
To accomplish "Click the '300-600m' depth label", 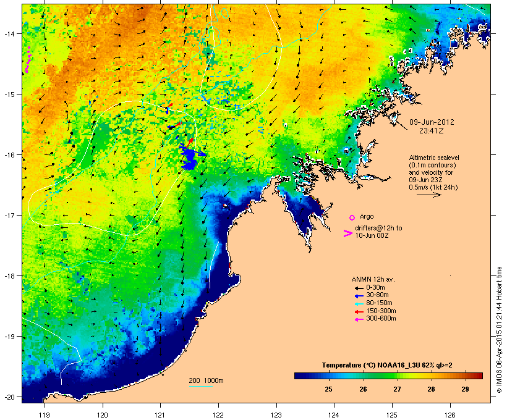I will [x=381, y=319].
